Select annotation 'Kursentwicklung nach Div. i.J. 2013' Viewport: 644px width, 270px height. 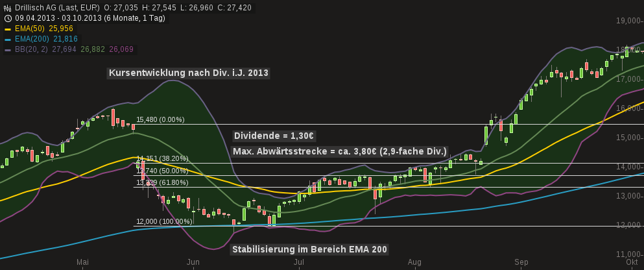point(189,73)
